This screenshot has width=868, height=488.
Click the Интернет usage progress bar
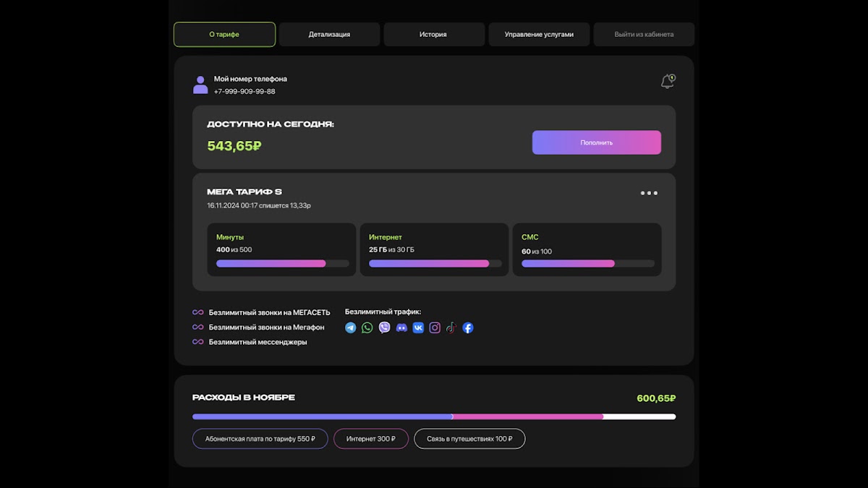pos(434,264)
